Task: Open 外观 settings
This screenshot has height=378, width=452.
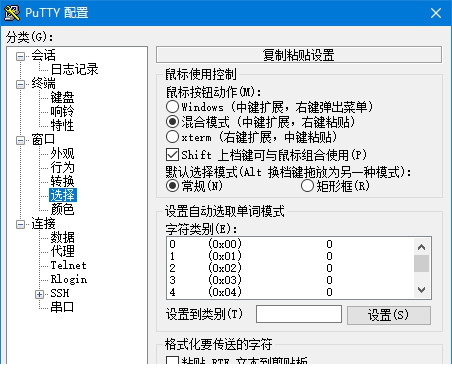Action: 62,153
